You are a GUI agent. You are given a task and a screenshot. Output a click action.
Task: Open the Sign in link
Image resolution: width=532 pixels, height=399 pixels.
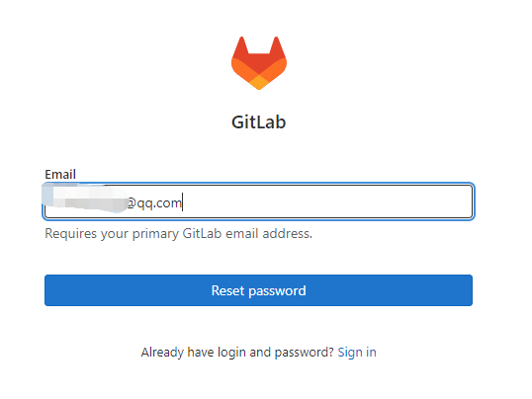357,353
